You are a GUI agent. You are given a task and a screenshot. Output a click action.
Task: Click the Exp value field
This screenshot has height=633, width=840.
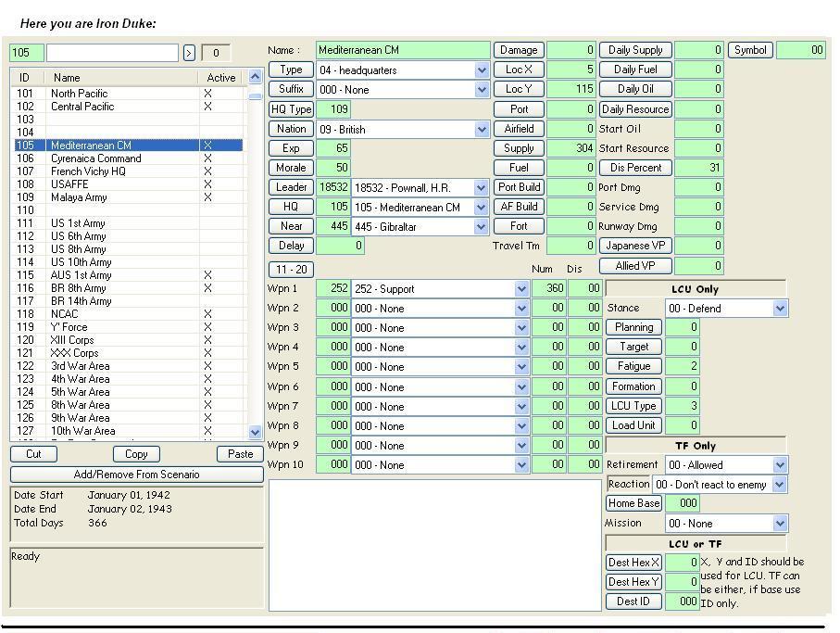333,148
